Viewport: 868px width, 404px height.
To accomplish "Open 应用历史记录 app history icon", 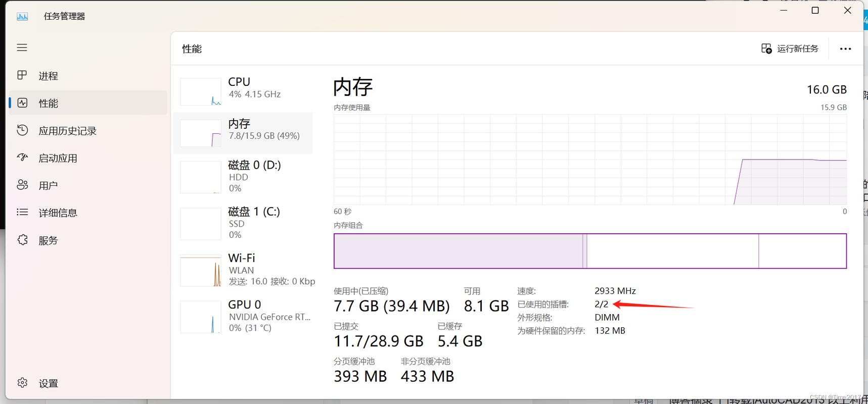I will [22, 130].
